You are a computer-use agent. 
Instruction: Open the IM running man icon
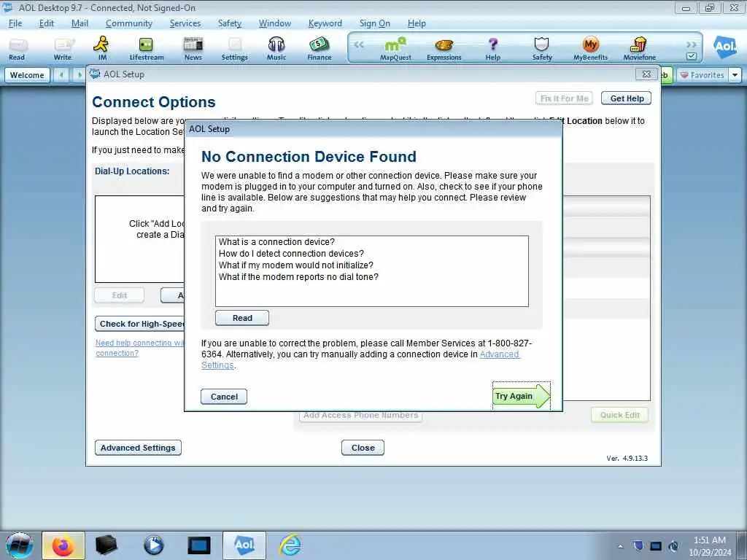[x=102, y=49]
